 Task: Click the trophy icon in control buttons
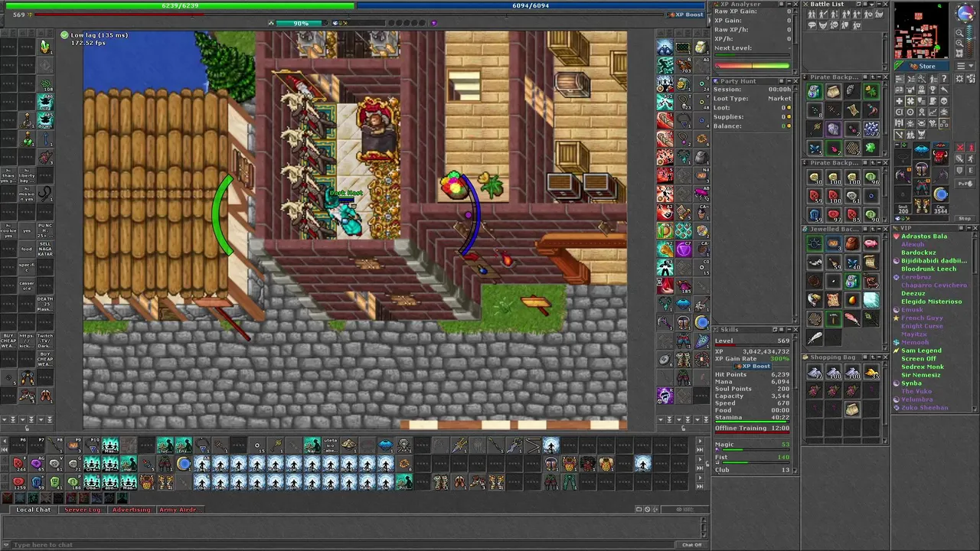(x=933, y=90)
